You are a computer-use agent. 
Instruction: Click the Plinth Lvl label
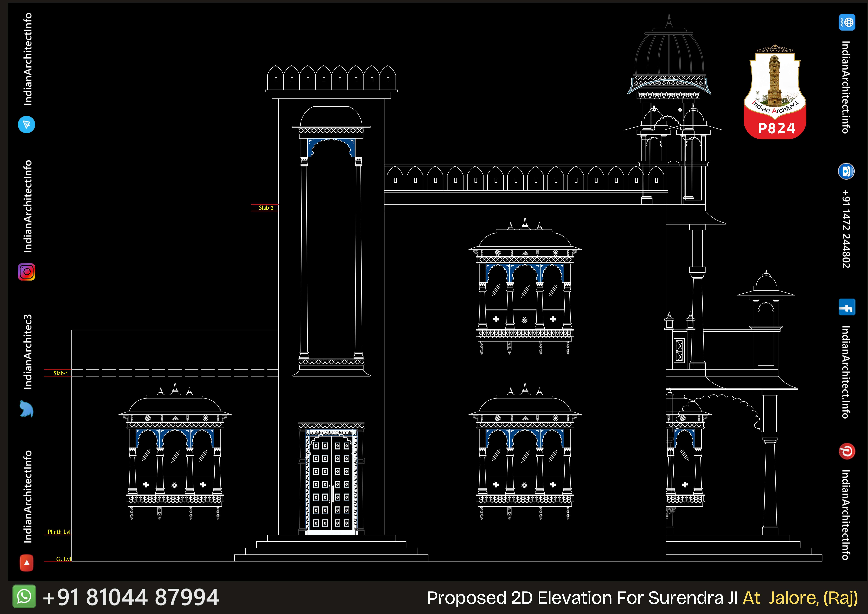[x=59, y=532]
